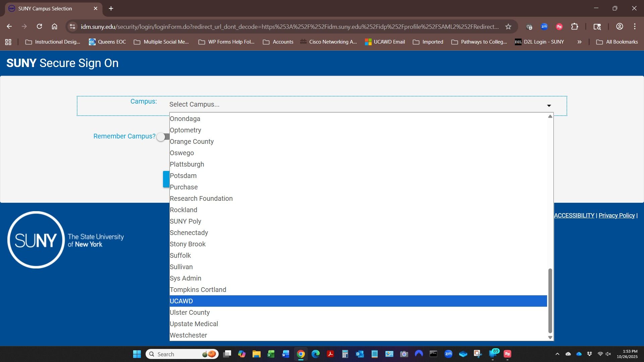
Task: Open the All Bookmarks folder
Action: (617, 42)
